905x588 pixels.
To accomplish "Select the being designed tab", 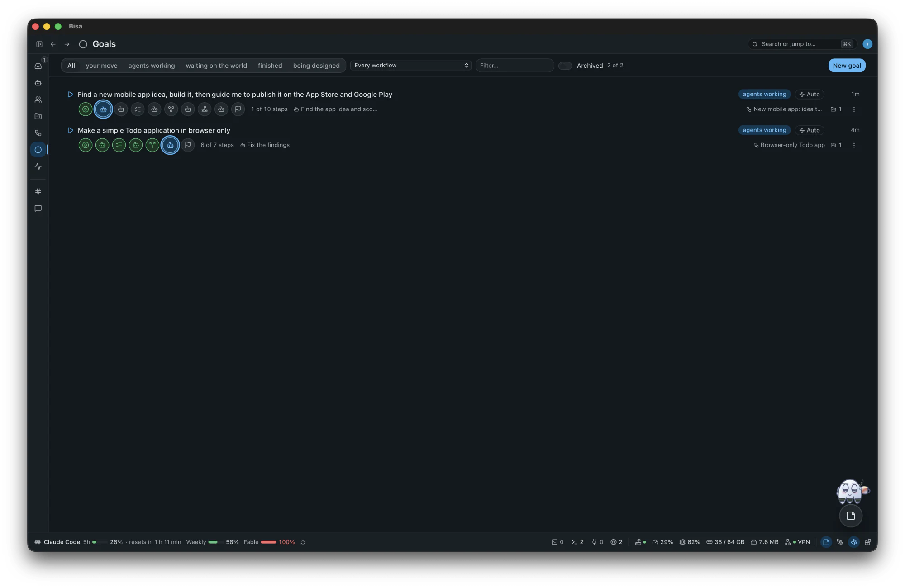I will (x=316, y=66).
